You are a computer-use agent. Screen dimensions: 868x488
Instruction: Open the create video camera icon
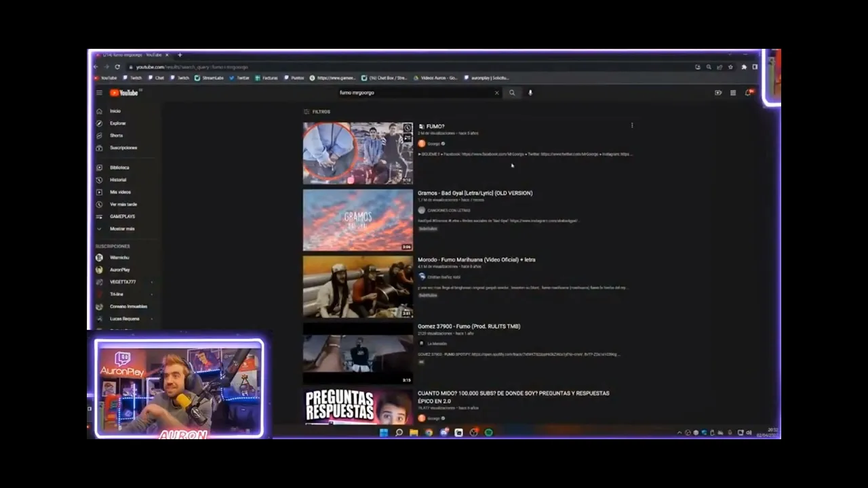tap(718, 93)
